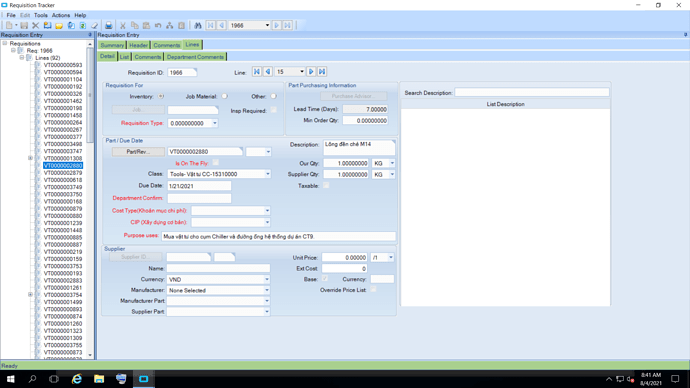This screenshot has width=690, height=388.
Task: Go to last requisition in toolbar
Action: click(287, 26)
